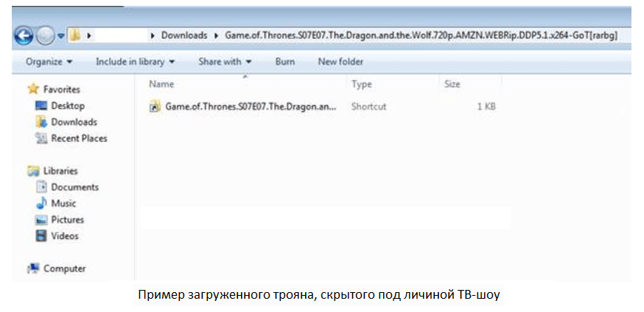Screen dimensions: 644x312
Task: Click the Music note icon
Action: (41, 203)
